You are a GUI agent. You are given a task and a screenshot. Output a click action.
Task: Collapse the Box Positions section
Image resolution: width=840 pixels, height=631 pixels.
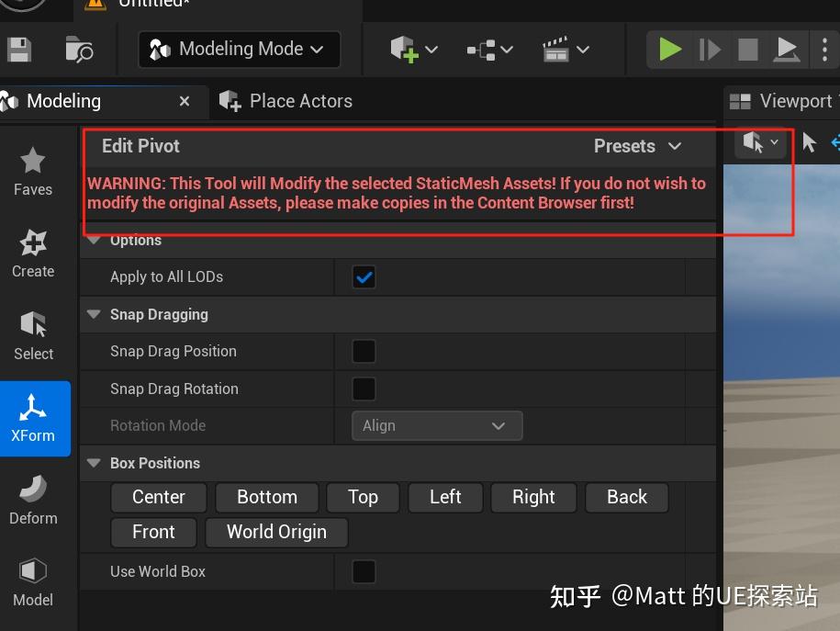tap(94, 463)
